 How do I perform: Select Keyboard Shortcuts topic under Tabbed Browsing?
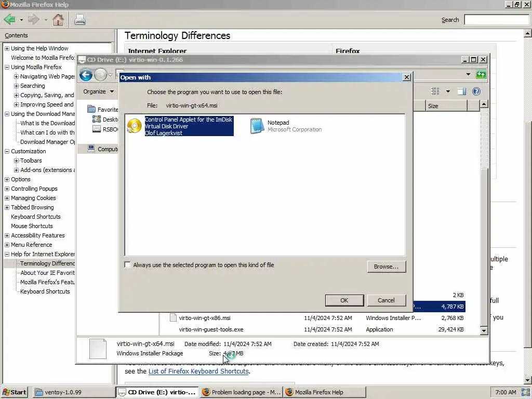tap(36, 217)
